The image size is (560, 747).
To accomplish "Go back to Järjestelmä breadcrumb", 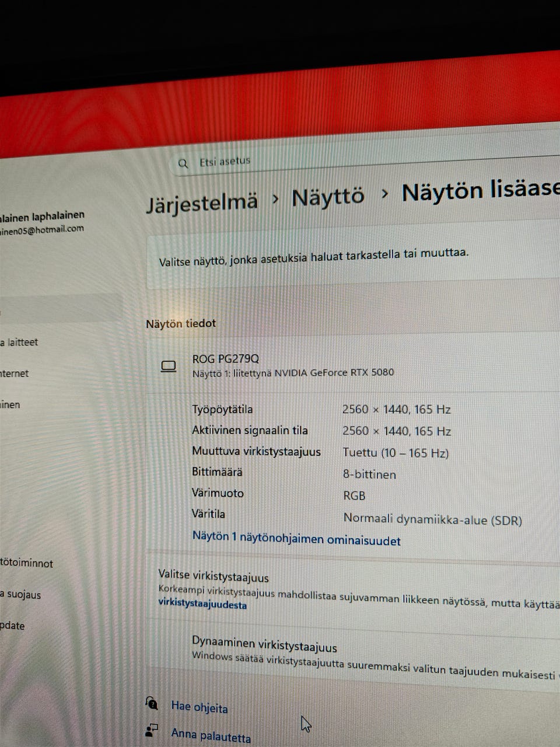I will click(x=202, y=203).
